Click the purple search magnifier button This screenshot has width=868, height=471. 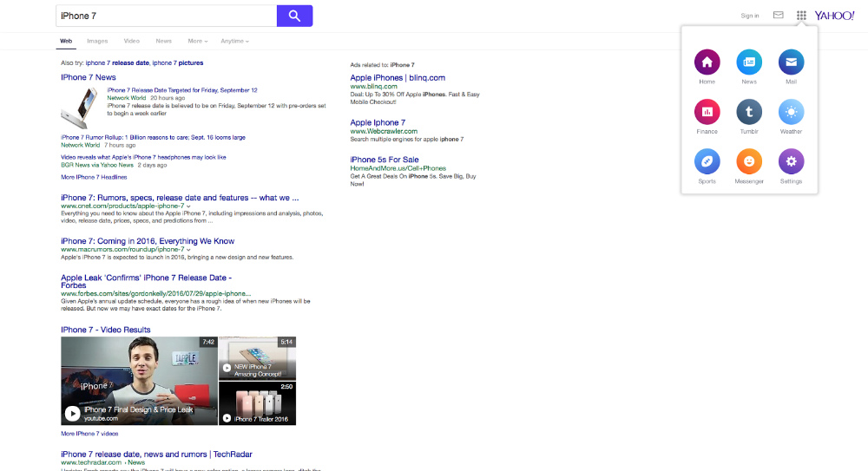click(x=294, y=16)
